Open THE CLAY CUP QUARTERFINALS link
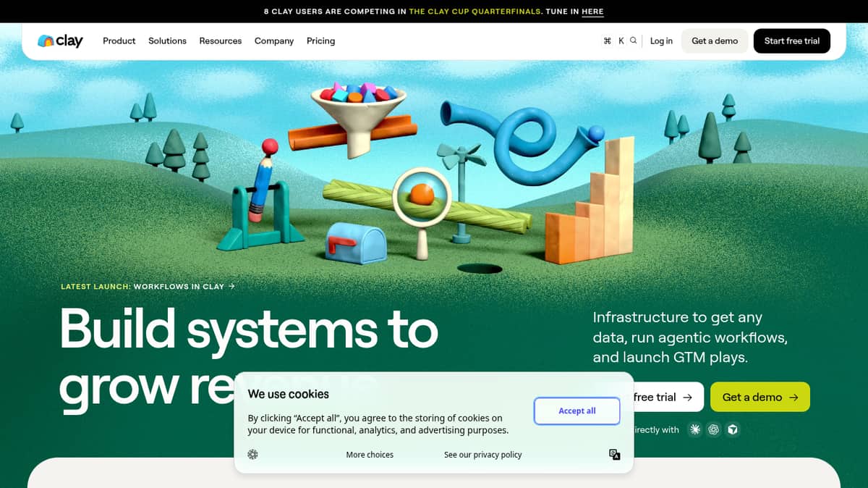868x488 pixels. 475,12
